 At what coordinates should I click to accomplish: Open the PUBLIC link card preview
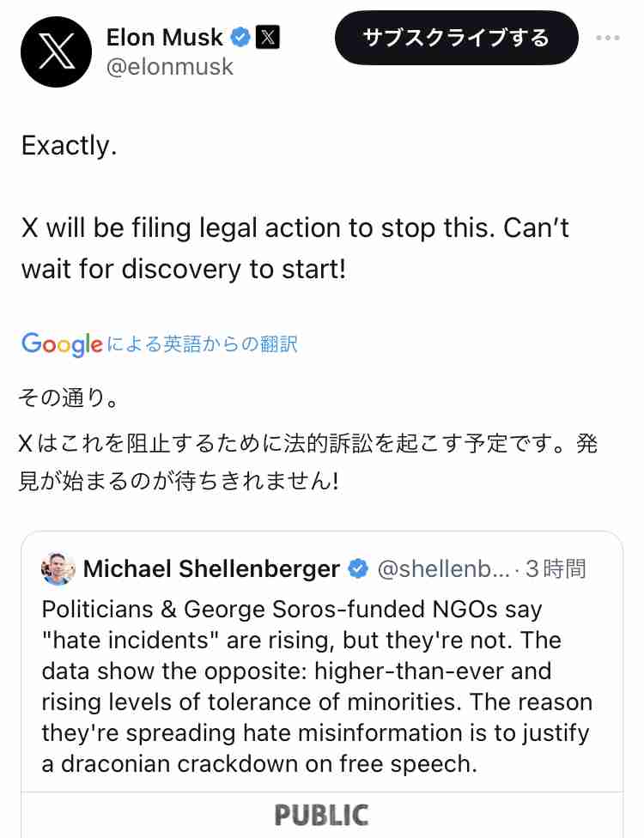point(322,815)
